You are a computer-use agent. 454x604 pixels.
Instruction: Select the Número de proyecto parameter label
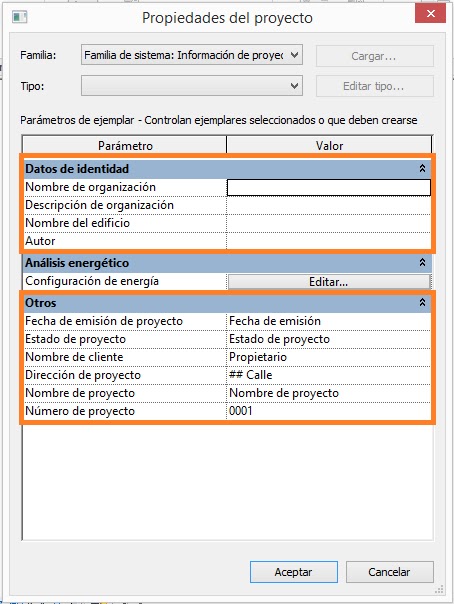tap(80, 411)
